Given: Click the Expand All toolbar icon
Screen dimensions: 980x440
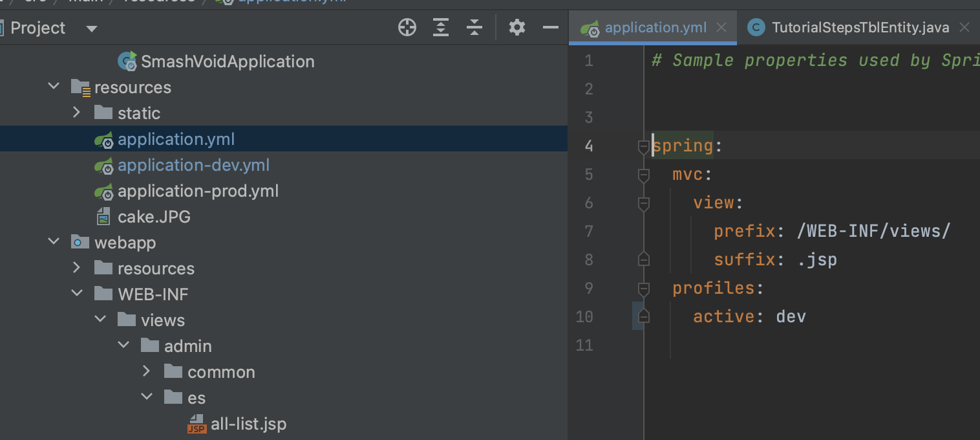Looking at the screenshot, I should pos(441,28).
